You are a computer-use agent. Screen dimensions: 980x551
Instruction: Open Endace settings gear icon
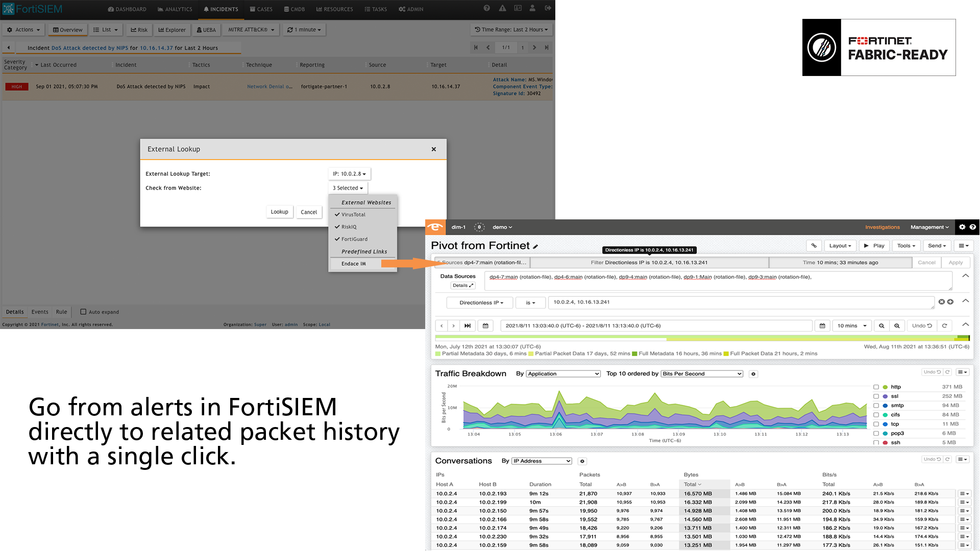962,227
